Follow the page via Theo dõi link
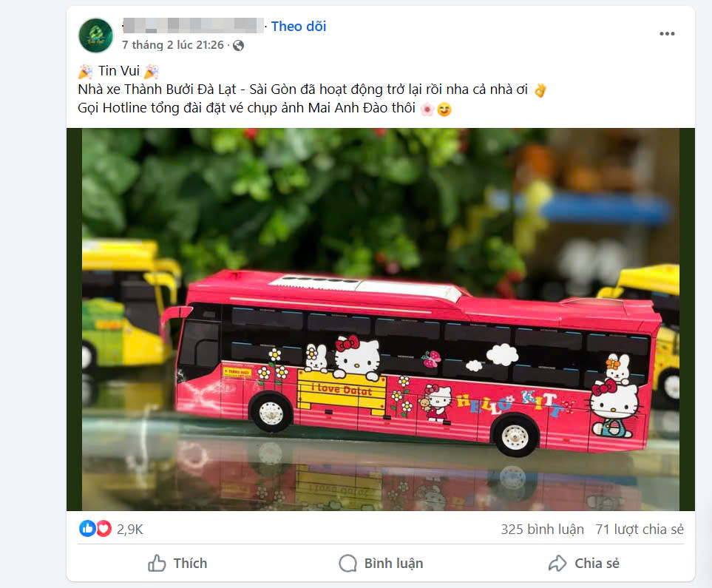 point(299,27)
